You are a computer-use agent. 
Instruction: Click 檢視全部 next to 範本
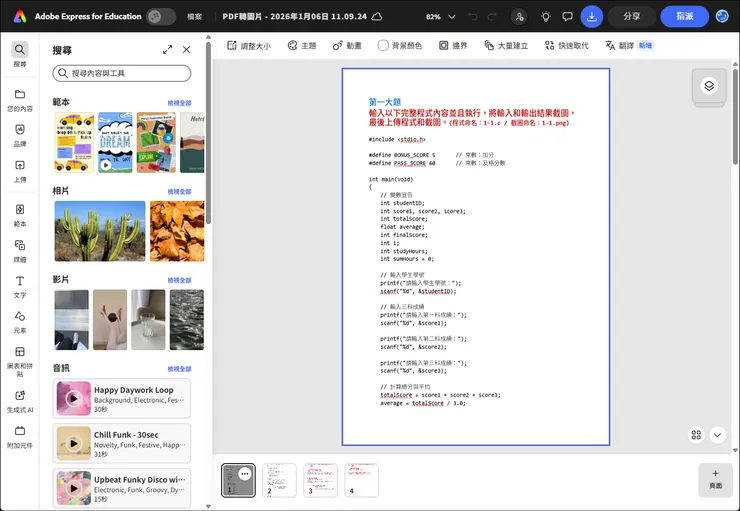pyautogui.click(x=179, y=103)
